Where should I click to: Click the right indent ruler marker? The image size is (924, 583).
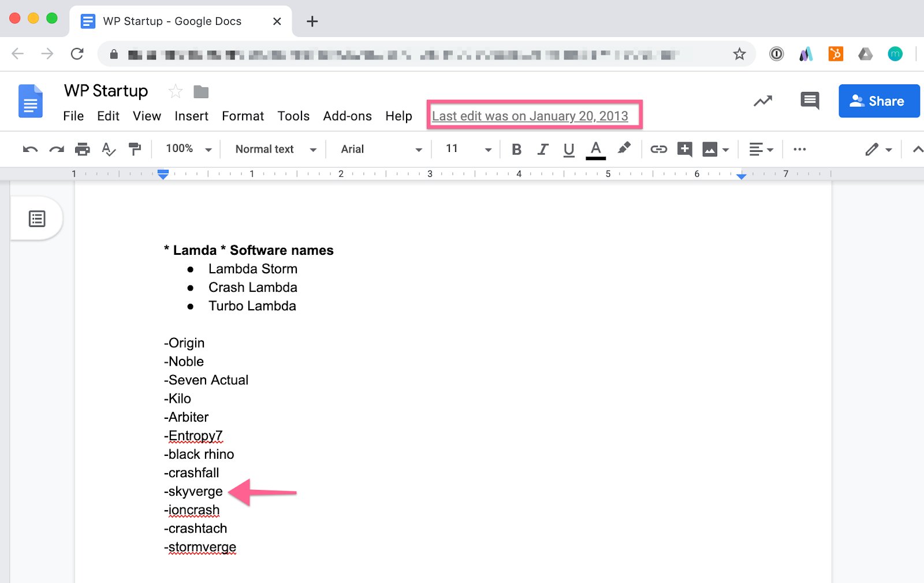pyautogui.click(x=742, y=176)
